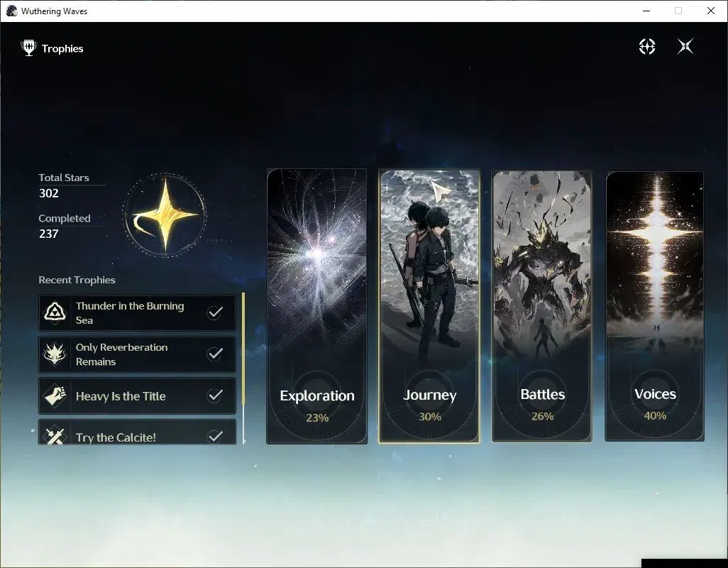
Task: Click the golden star emblem
Action: point(165,214)
